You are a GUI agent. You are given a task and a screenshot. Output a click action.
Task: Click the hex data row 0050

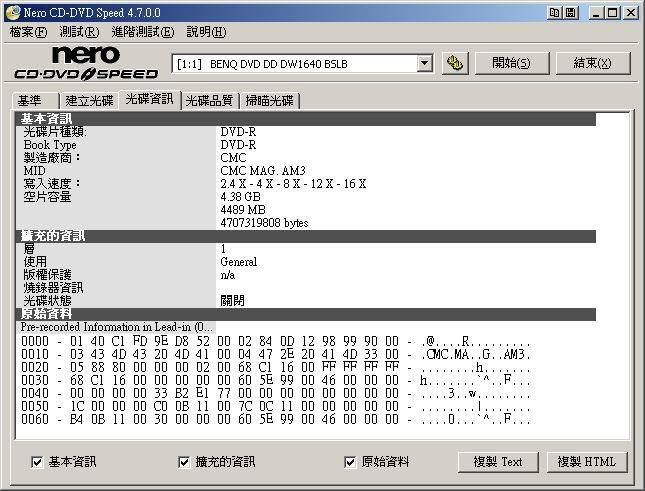click(276, 406)
